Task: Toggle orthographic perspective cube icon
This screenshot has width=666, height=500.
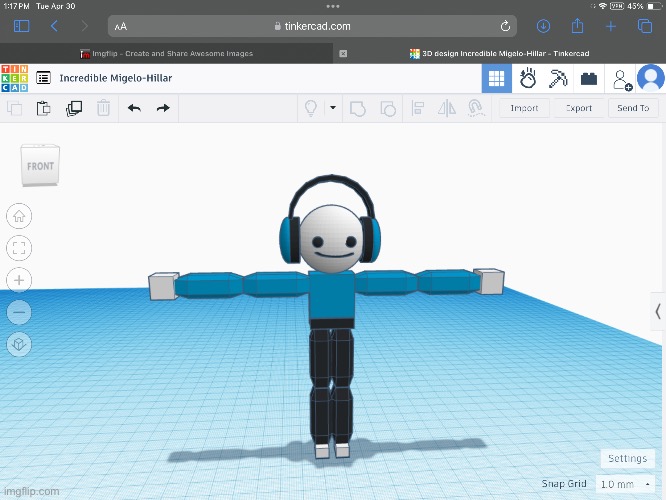Action: coord(19,344)
